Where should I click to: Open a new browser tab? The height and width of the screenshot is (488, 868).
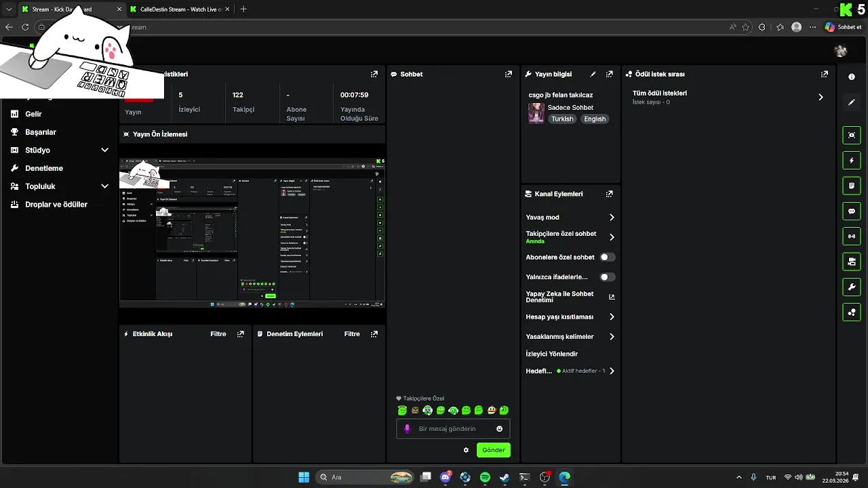(243, 9)
